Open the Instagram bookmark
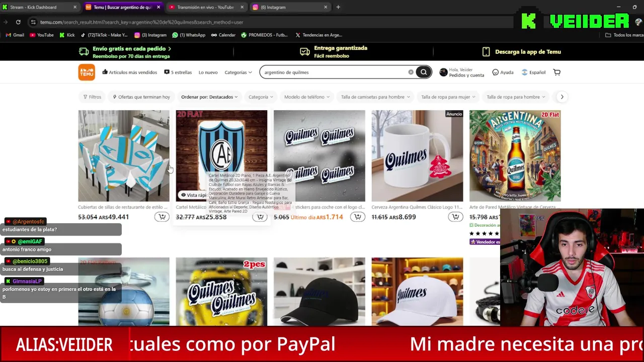The width and height of the screenshot is (644, 362). tap(150, 35)
